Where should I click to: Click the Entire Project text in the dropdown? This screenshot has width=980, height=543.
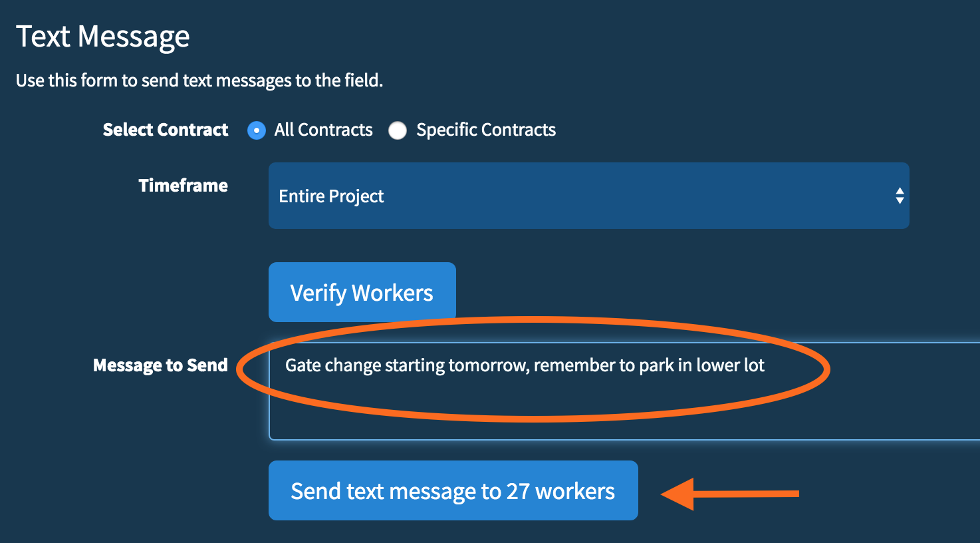pos(331,196)
